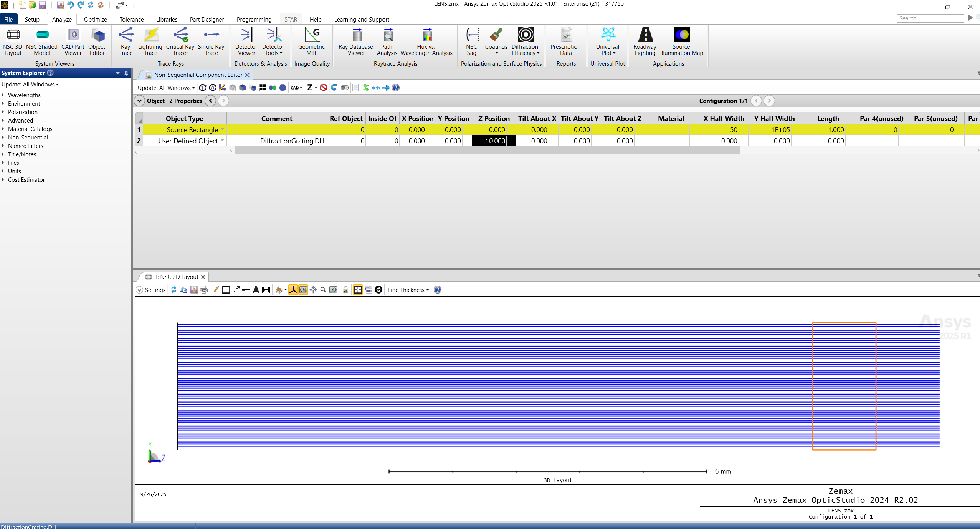This screenshot has width=980, height=529.
Task: Open the Tolerance ribbon tab
Action: click(x=131, y=19)
